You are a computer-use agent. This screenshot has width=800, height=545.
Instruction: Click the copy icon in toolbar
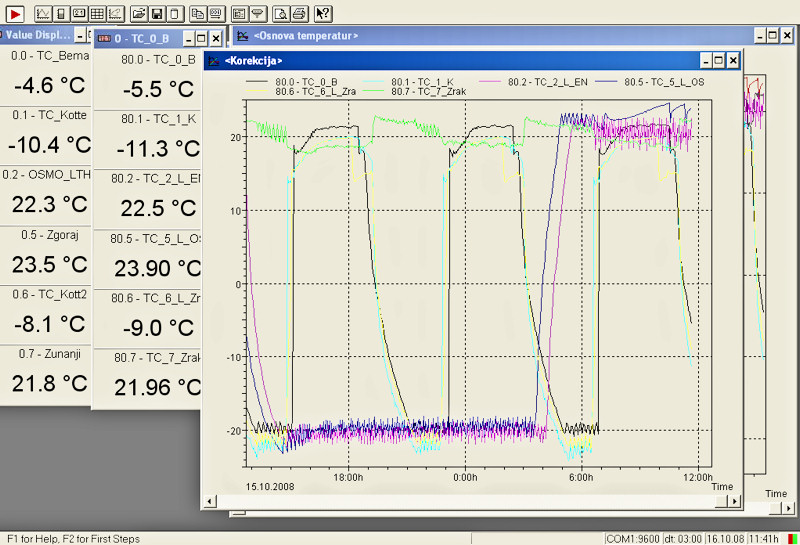(197, 14)
